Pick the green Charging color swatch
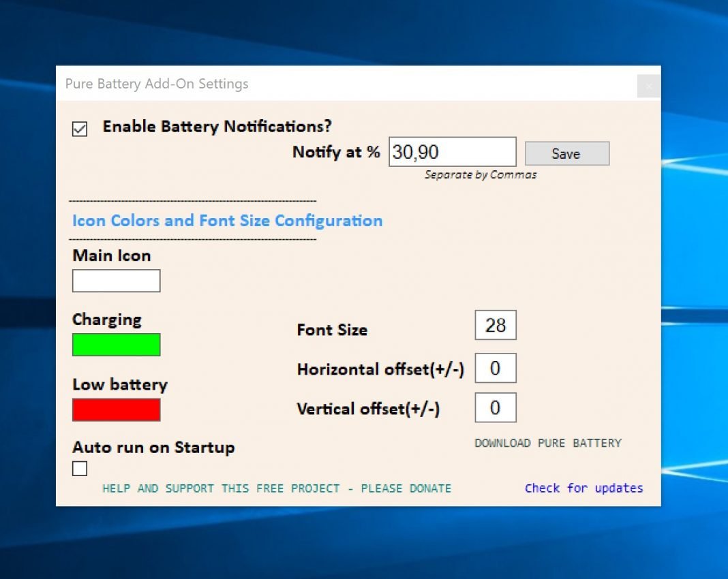The width and height of the screenshot is (728, 579). (x=116, y=345)
